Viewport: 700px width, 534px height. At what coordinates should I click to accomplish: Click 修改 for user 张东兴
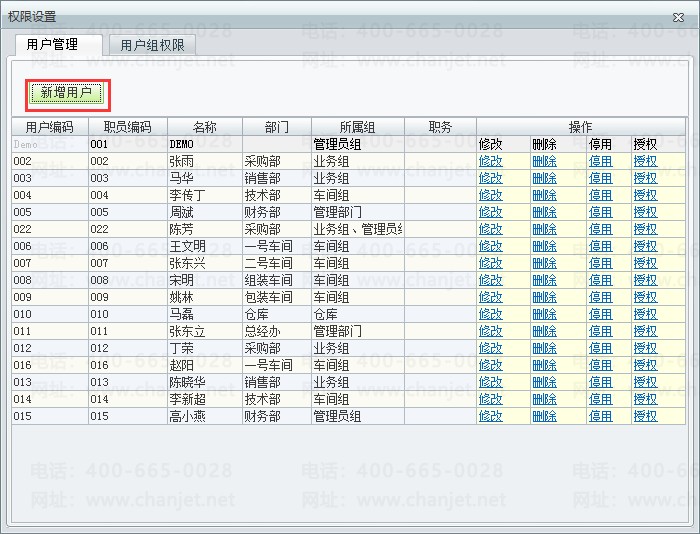coord(490,263)
